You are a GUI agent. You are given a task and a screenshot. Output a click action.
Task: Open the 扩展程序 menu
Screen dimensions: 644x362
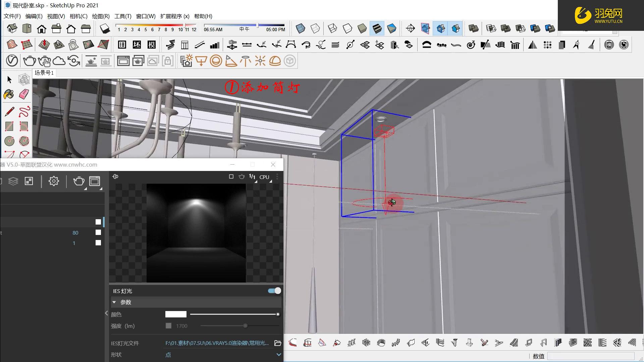(173, 16)
